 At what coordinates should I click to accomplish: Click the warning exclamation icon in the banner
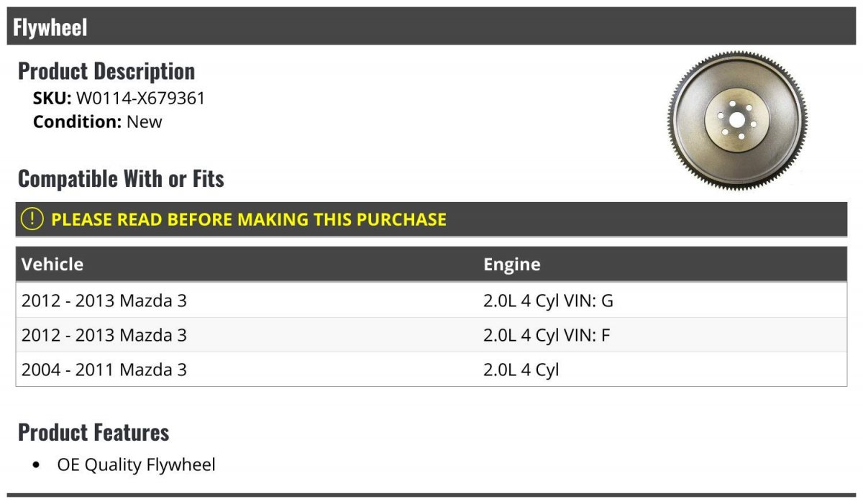click(x=32, y=219)
